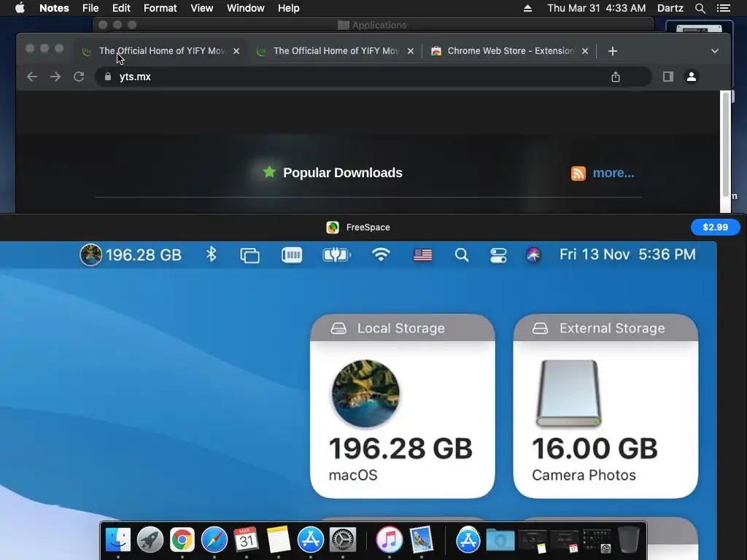Click the share icon in address bar
Image resolution: width=747 pixels, height=560 pixels.
(x=616, y=77)
